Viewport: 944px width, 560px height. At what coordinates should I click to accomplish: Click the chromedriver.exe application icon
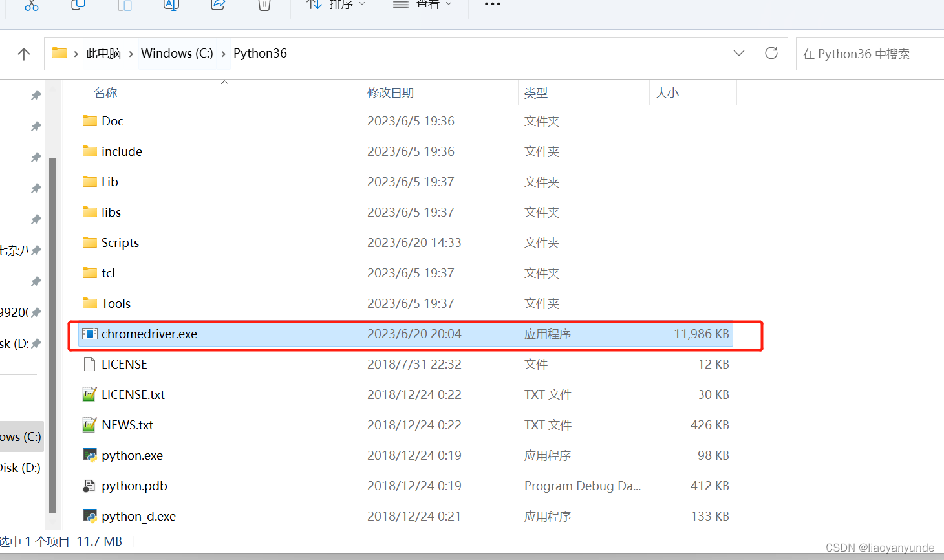(90, 334)
